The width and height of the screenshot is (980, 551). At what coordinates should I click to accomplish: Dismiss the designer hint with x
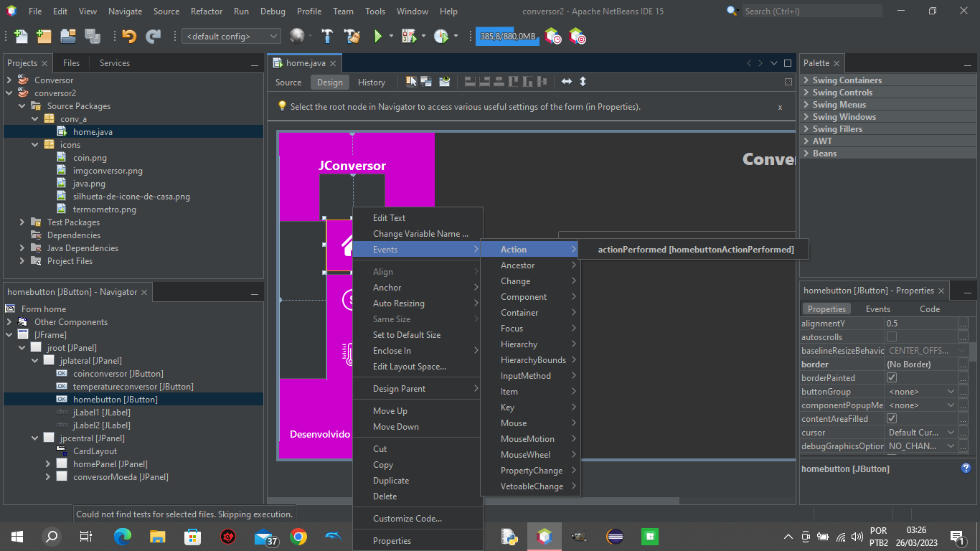pos(780,107)
